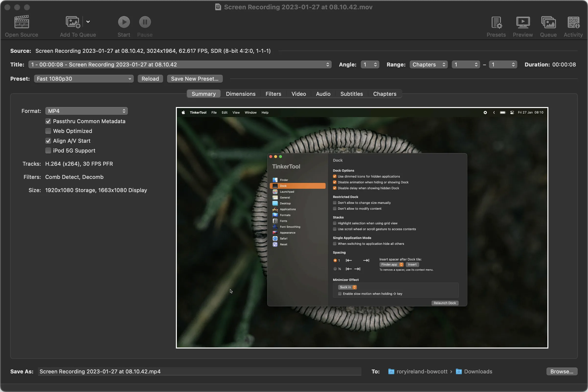Viewport: 588px width, 392px height.
Task: Click the Browse output location button
Action: (x=562, y=371)
